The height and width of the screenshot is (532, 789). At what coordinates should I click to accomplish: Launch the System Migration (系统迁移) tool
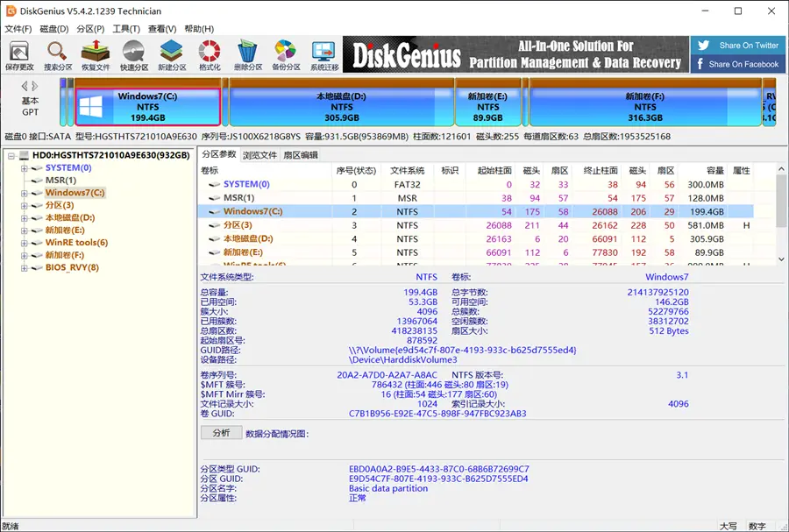tap(324, 55)
